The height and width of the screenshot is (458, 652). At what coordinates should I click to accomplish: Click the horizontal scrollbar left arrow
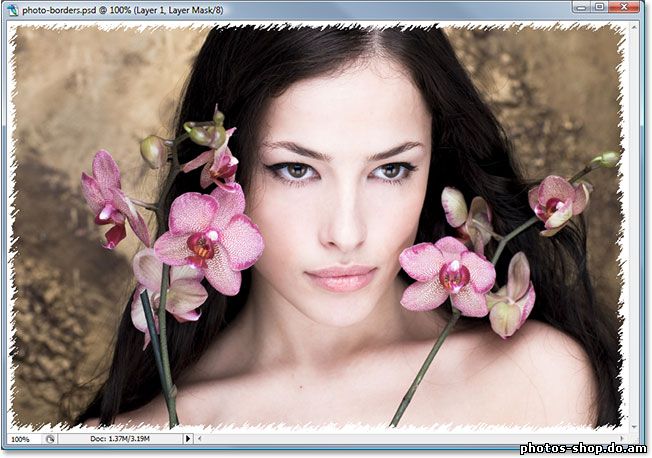click(200, 438)
